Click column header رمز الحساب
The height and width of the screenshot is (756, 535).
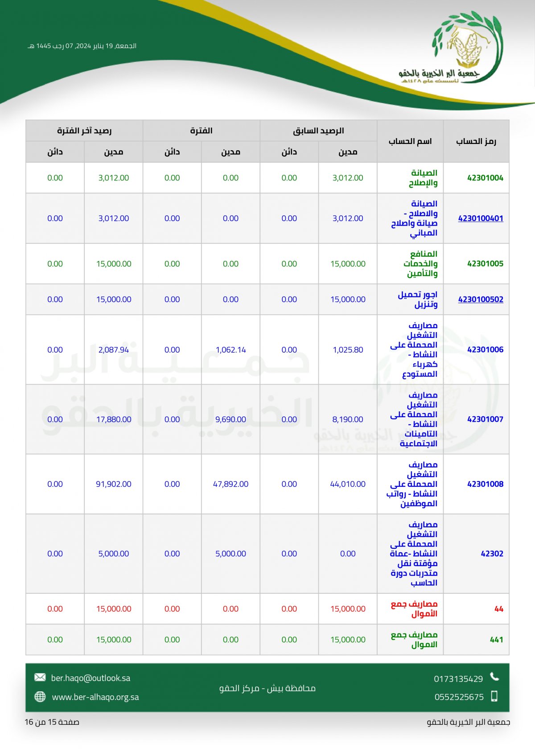point(476,141)
